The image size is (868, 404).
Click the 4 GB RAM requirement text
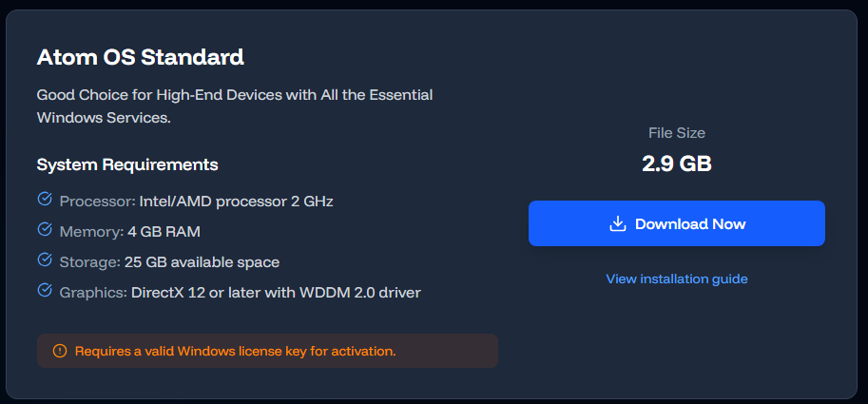tap(164, 232)
